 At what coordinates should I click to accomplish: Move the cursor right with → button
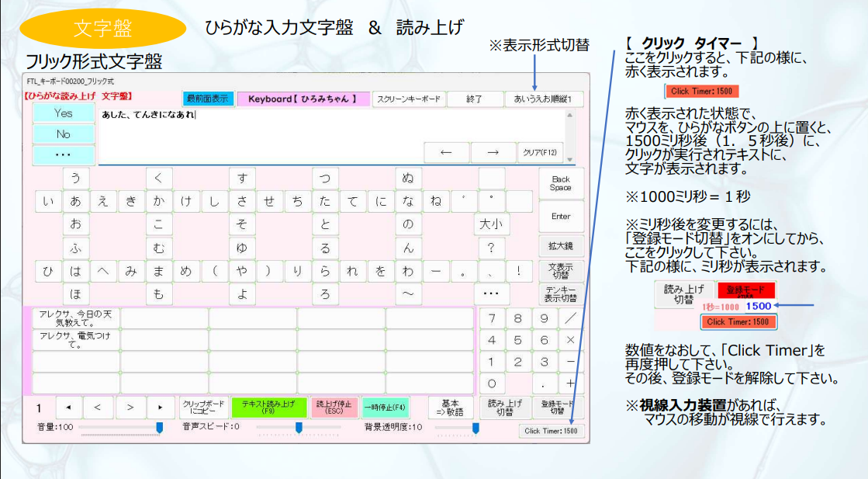point(493,152)
